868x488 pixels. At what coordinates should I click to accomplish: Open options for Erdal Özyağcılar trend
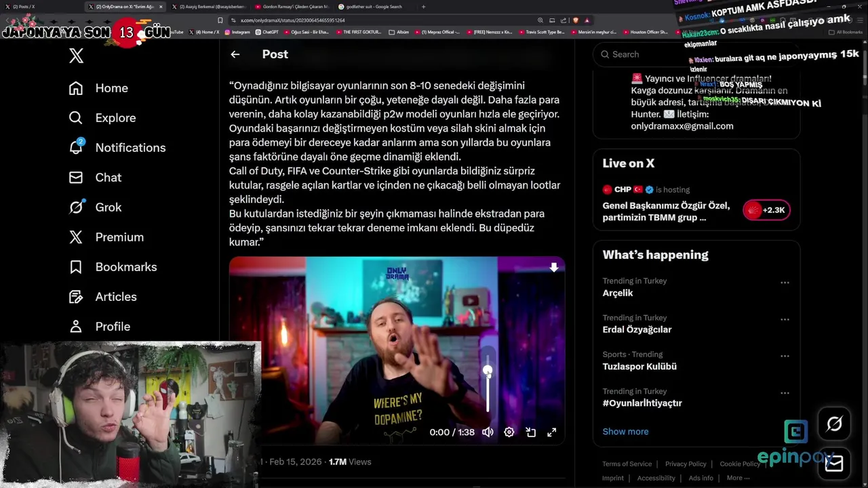(785, 319)
